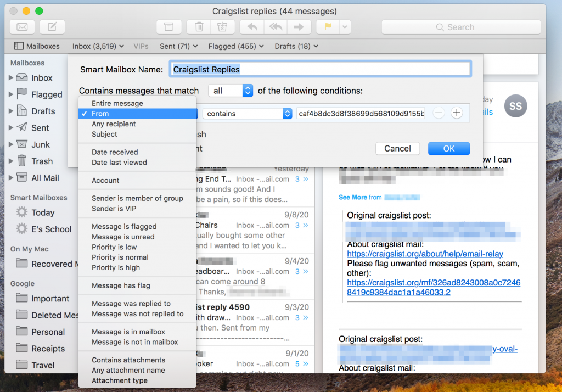Click the Search field
This screenshot has width=562, height=392.
pos(461,27)
